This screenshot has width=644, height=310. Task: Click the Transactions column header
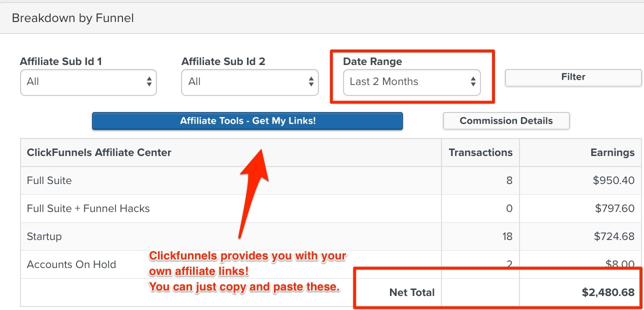pyautogui.click(x=480, y=152)
